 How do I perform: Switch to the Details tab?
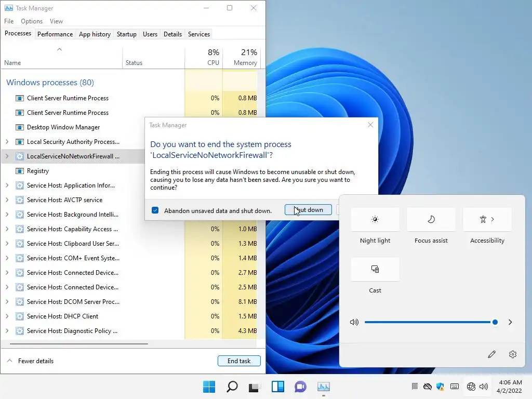click(172, 34)
